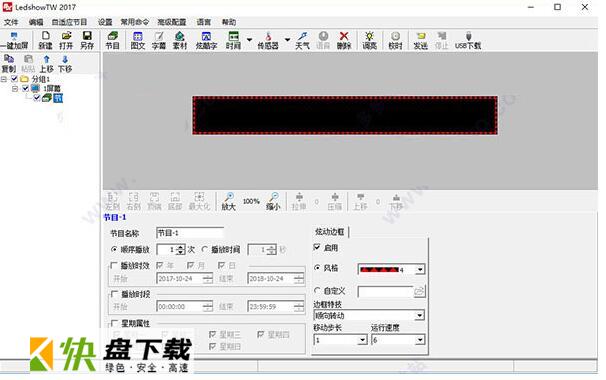The image size is (606, 380).
Task: Open 运行速度 speed dropdown
Action: tap(420, 340)
